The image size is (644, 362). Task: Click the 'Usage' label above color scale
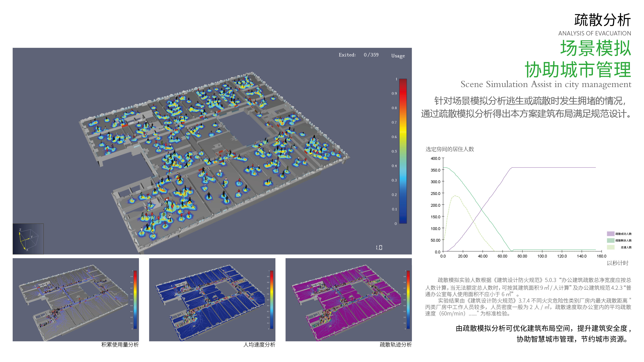pyautogui.click(x=398, y=56)
